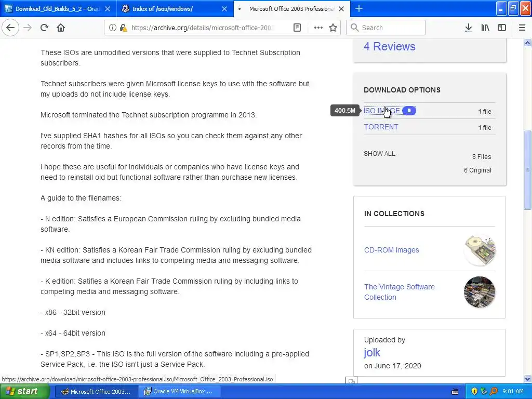Viewport: 532px width, 399px height.
Task: Click the Vintage Software Collection thumbnail
Action: coord(480,292)
